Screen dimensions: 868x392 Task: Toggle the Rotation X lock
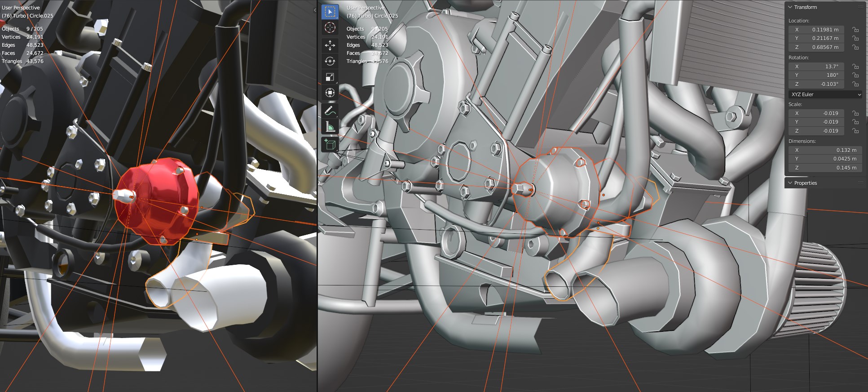(x=855, y=67)
